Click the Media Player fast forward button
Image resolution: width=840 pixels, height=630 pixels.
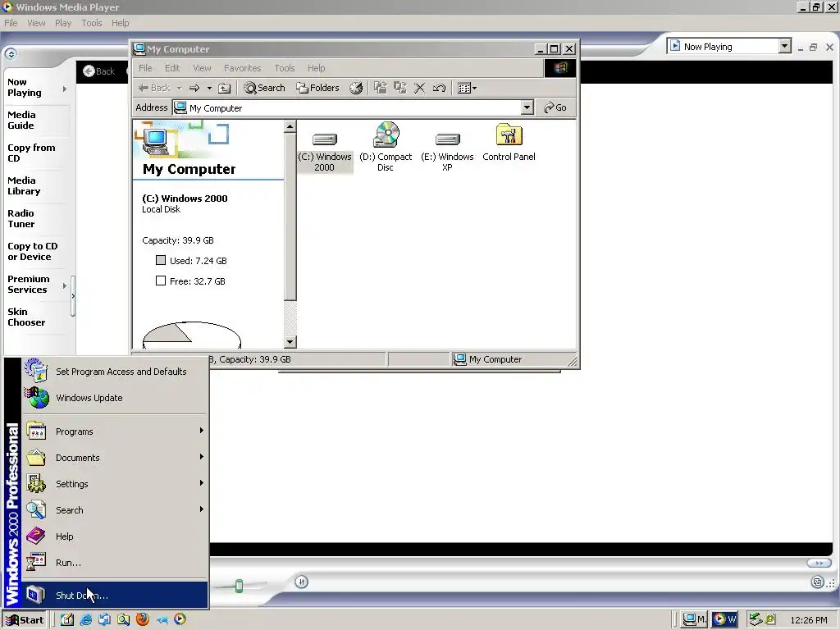pos(819,563)
